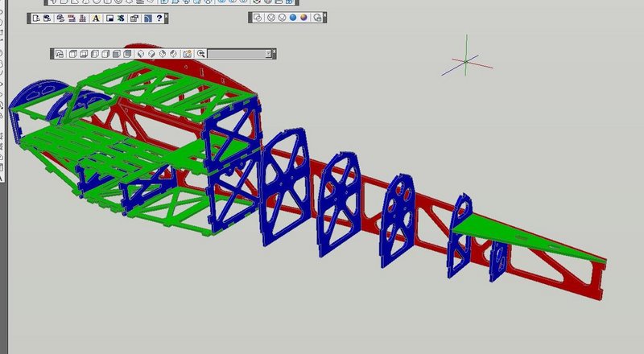Click the camera creation icon
Viewport: 644px width, 354px height.
click(188, 54)
